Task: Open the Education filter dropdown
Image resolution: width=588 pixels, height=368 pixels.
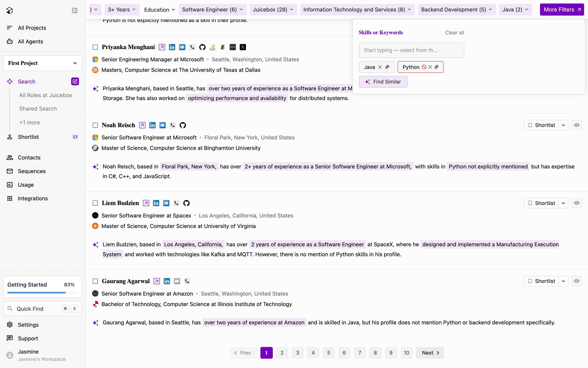Action: coord(160,10)
